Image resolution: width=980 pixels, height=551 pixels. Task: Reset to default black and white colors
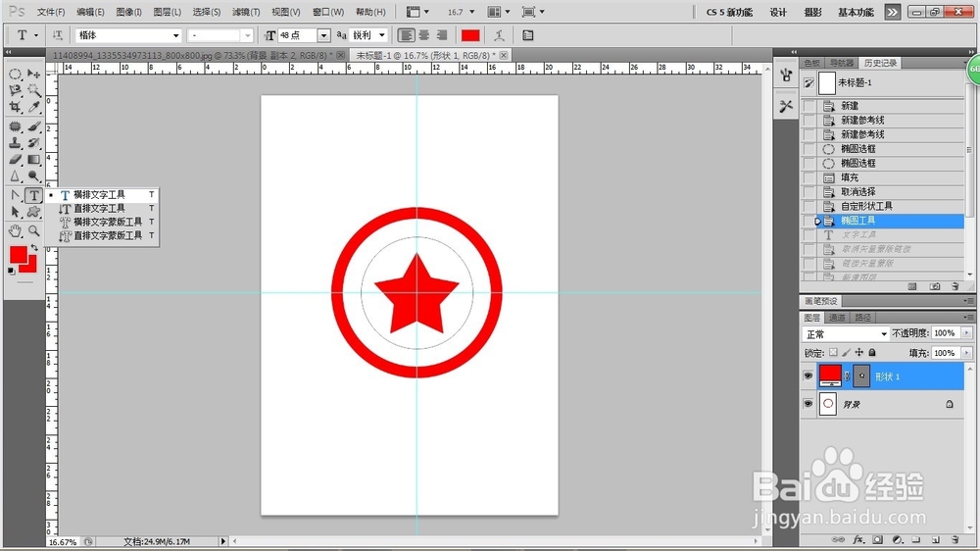(x=11, y=271)
